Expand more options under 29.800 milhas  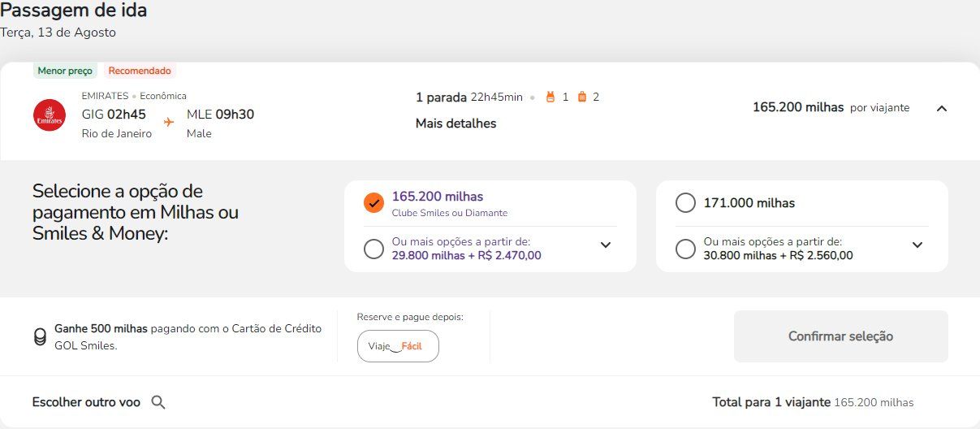(606, 245)
